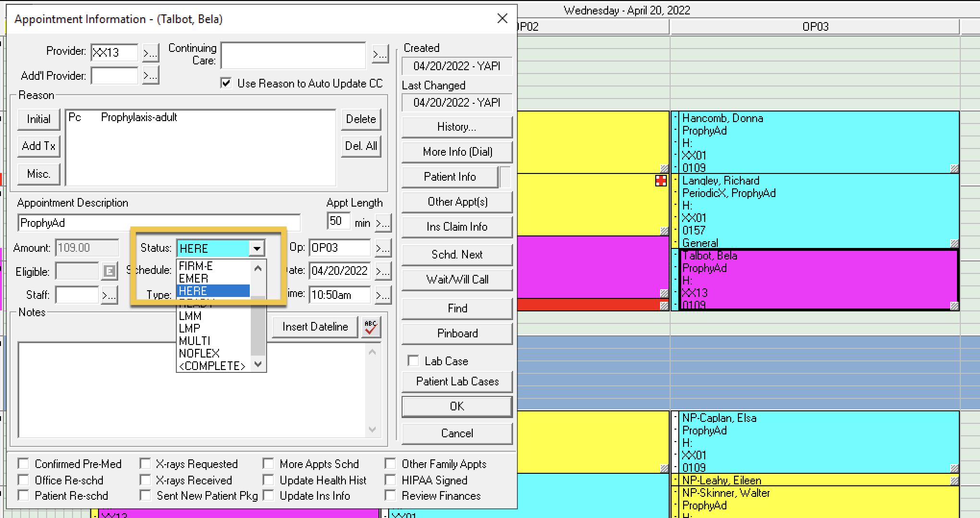The height and width of the screenshot is (518, 980).
Task: Click the Find button
Action: tap(457, 308)
